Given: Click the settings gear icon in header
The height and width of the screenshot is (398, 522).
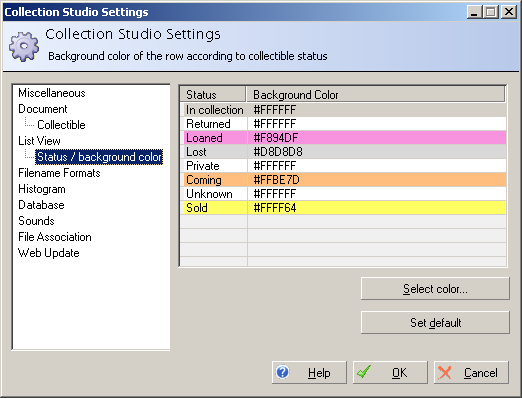Looking at the screenshot, I should (x=24, y=47).
